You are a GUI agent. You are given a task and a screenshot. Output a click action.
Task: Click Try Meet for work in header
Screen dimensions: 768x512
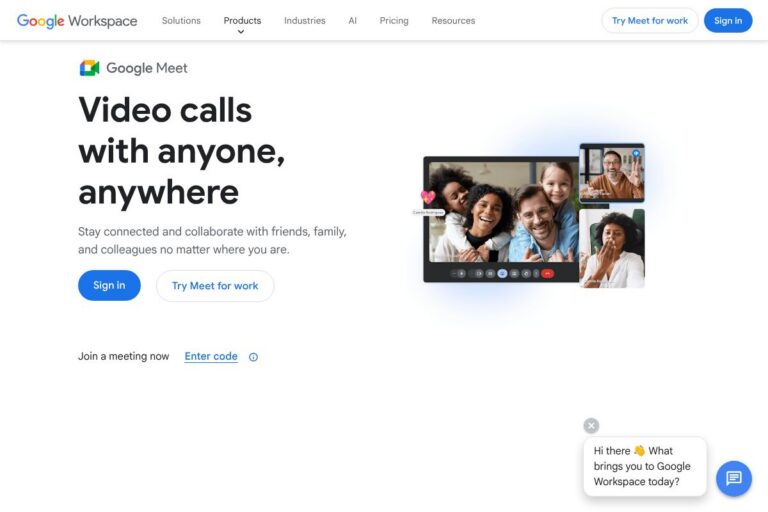click(650, 21)
